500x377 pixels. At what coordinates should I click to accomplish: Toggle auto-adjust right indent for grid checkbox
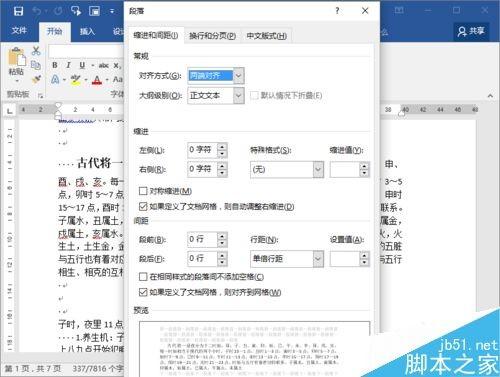point(143,207)
